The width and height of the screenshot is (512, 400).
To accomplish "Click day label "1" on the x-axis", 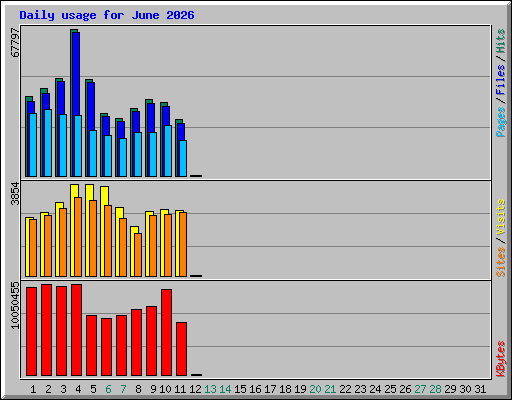I will [33, 389].
